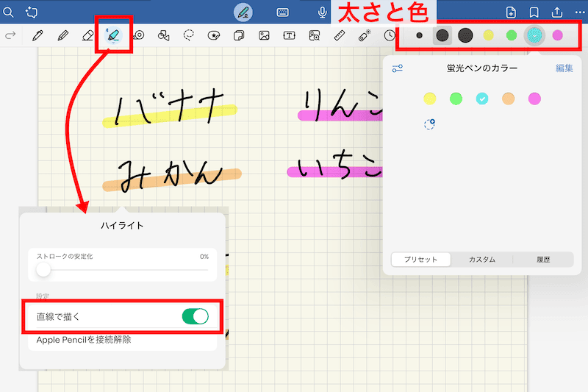Choose the lasso selection tool
588x392 pixels.
pyautogui.click(x=189, y=35)
